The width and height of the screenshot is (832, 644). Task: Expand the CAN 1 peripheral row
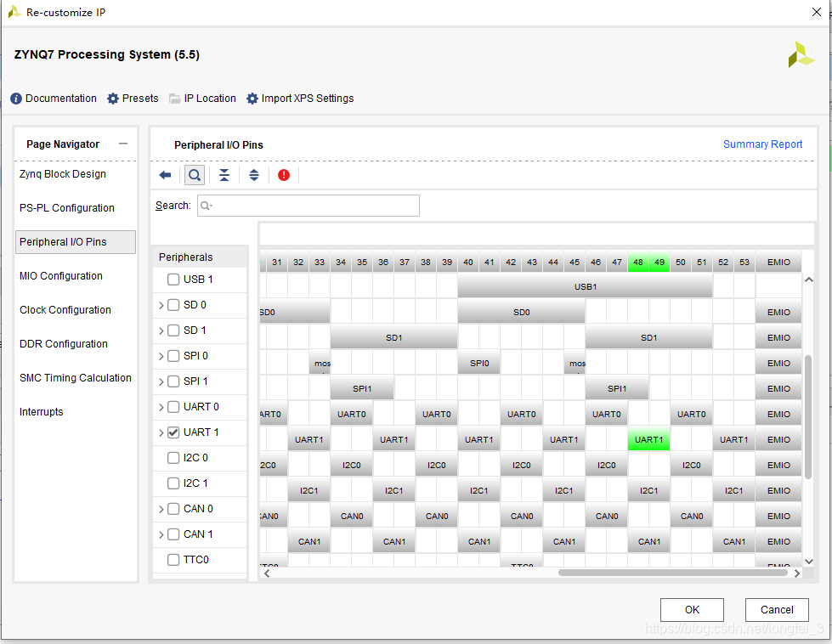[x=161, y=534]
